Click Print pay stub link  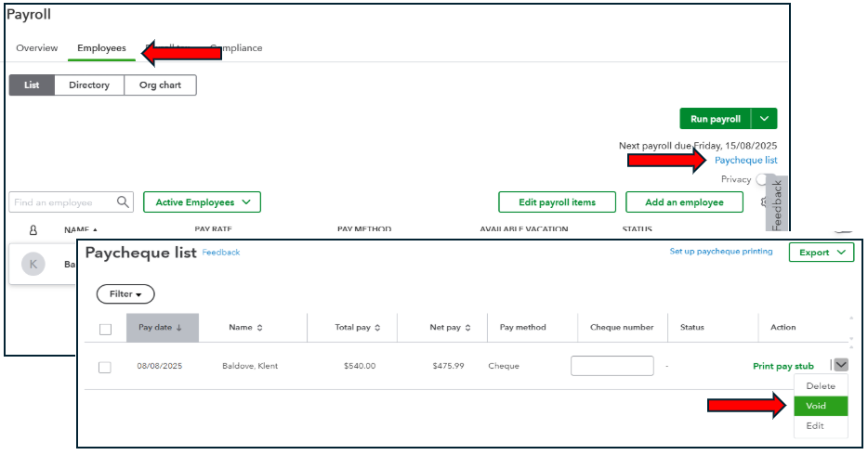(x=783, y=366)
